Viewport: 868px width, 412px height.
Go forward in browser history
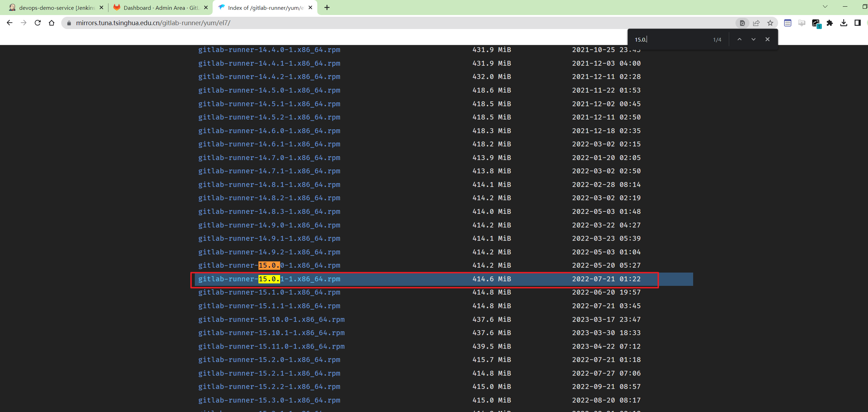pyautogui.click(x=23, y=23)
